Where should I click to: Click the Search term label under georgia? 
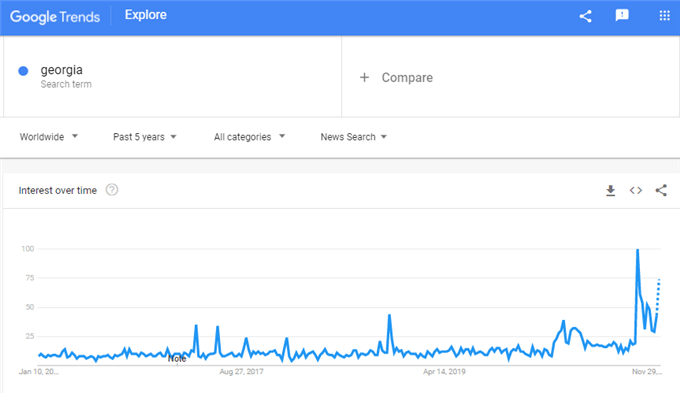point(66,84)
